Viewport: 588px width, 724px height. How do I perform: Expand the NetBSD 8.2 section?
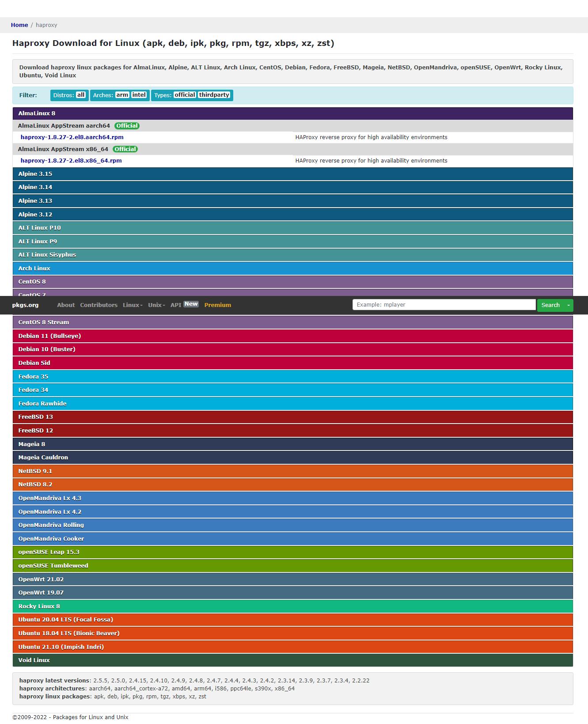coord(293,485)
